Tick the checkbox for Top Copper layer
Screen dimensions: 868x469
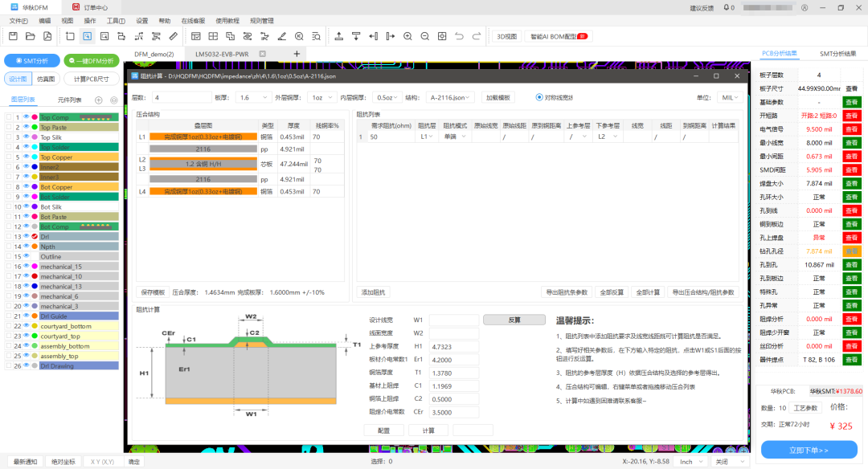click(8, 157)
